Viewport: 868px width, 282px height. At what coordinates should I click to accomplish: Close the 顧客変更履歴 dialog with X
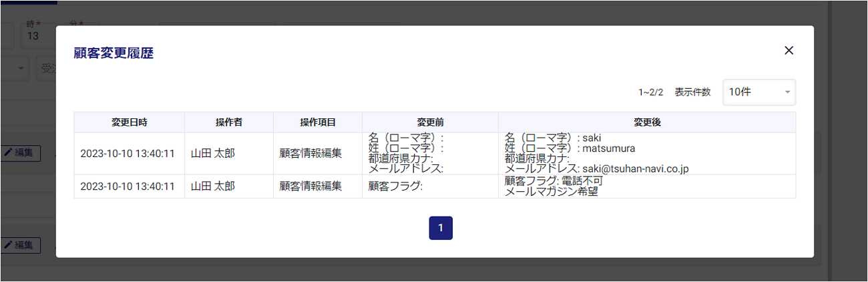coord(789,51)
